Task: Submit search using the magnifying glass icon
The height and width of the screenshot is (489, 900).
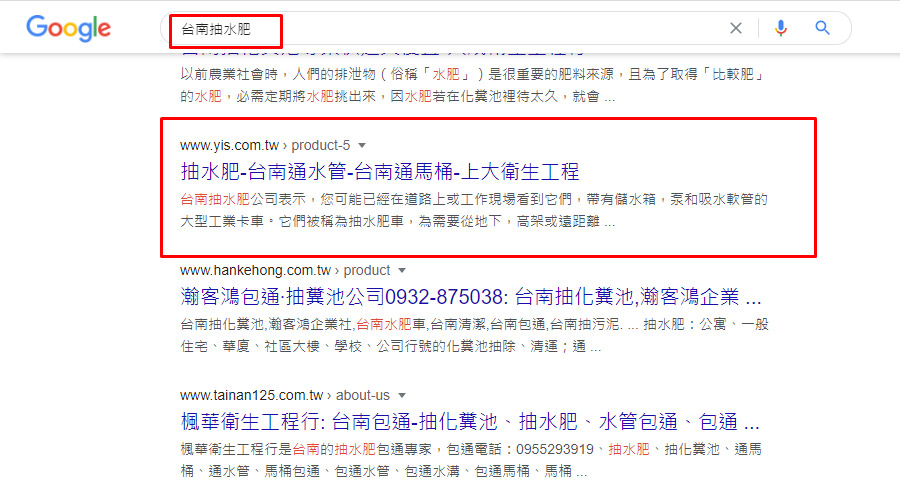Action: 823,28
